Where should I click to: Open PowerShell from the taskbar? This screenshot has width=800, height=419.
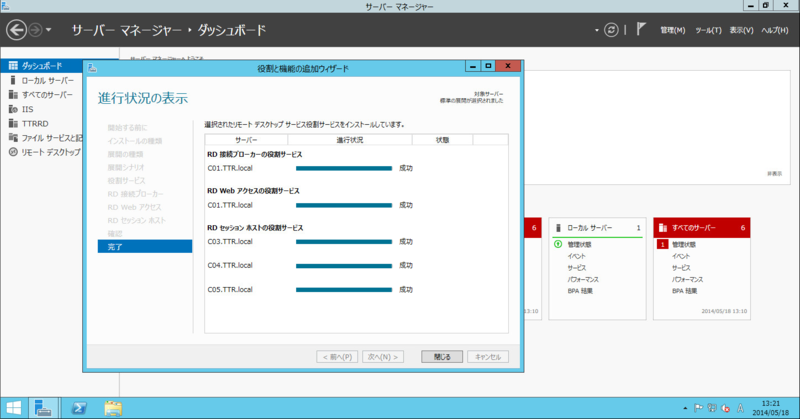(x=79, y=408)
